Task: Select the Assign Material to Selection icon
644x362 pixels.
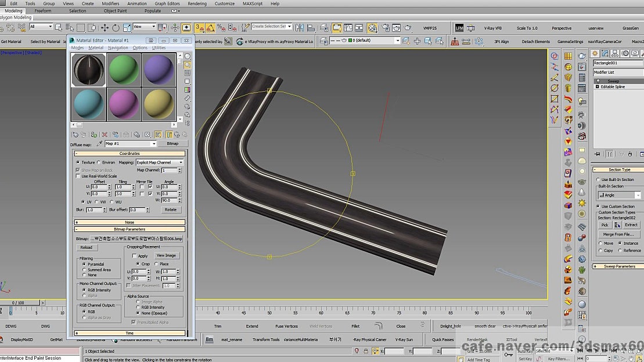Action: [93, 134]
